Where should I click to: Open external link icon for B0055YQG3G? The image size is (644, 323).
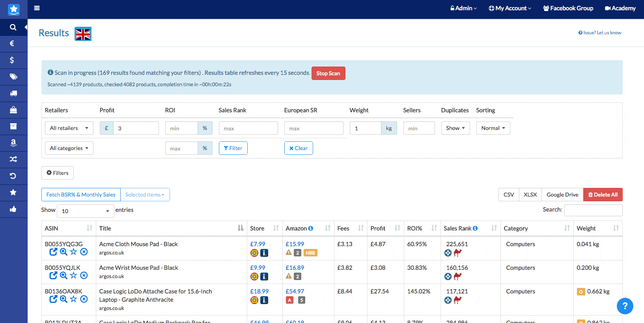click(53, 252)
